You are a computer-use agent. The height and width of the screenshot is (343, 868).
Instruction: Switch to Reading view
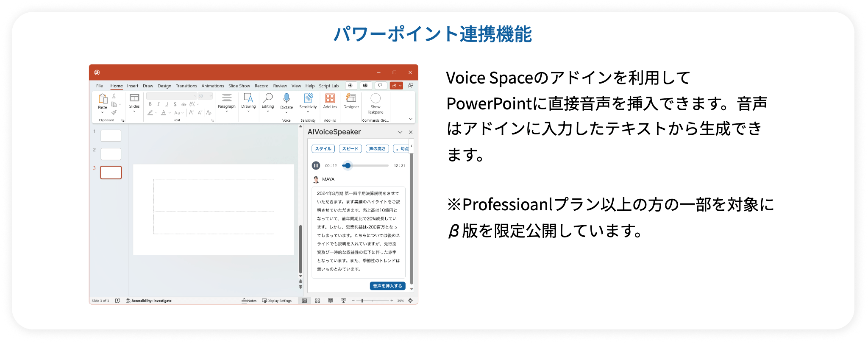click(x=330, y=301)
